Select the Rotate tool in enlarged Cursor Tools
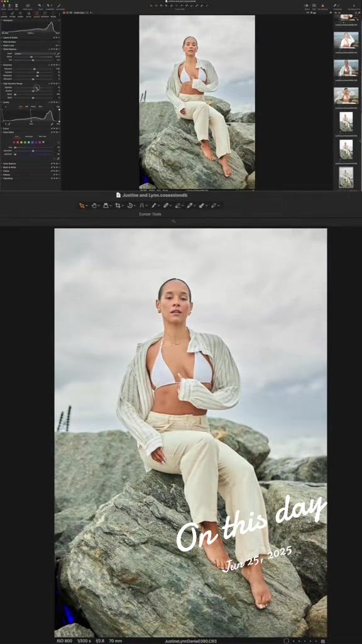 tap(130, 206)
